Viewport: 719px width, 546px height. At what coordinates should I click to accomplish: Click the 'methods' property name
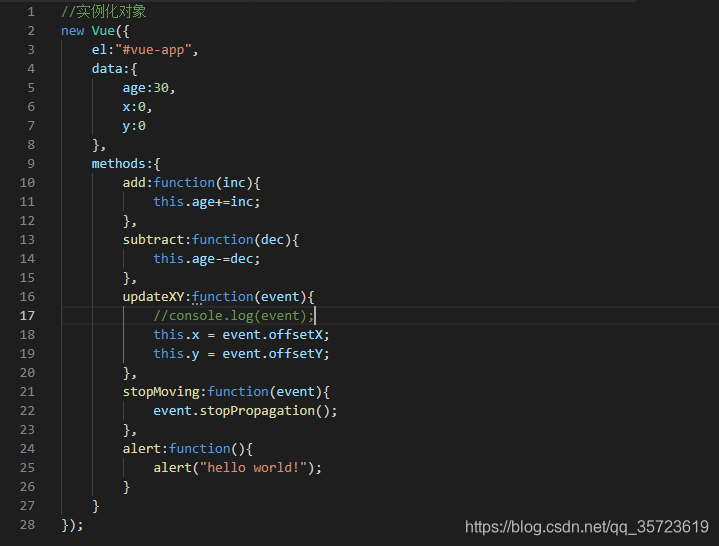click(x=118, y=164)
